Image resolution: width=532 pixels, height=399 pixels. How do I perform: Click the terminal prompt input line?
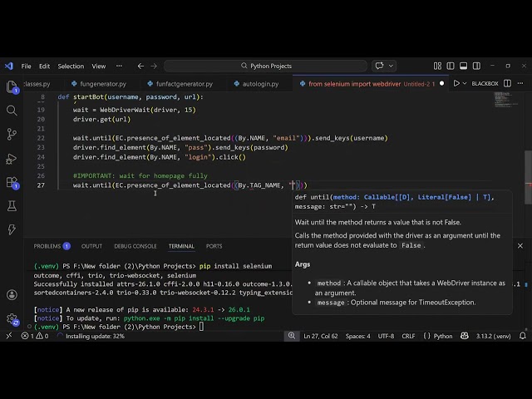click(x=119, y=327)
